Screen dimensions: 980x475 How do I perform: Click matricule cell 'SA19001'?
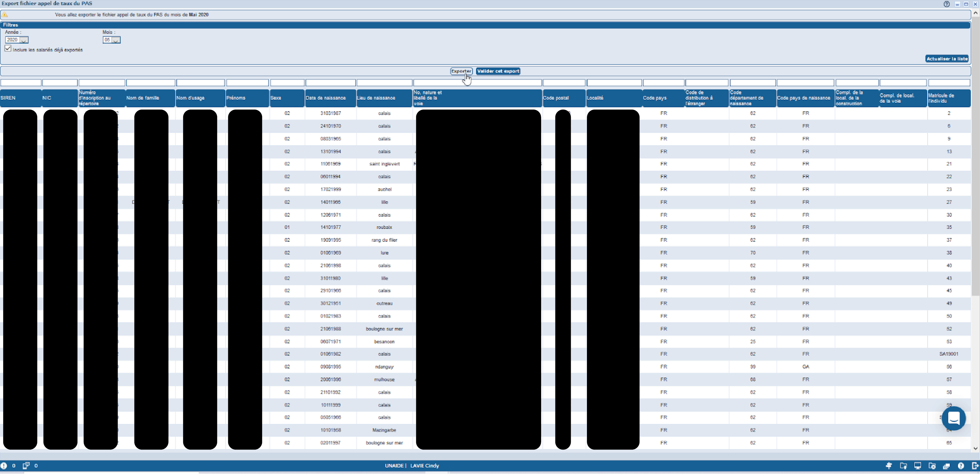[949, 354]
